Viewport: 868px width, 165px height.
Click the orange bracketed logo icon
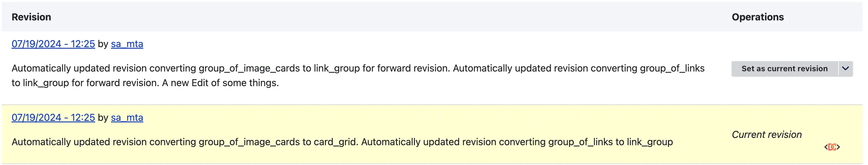click(832, 147)
